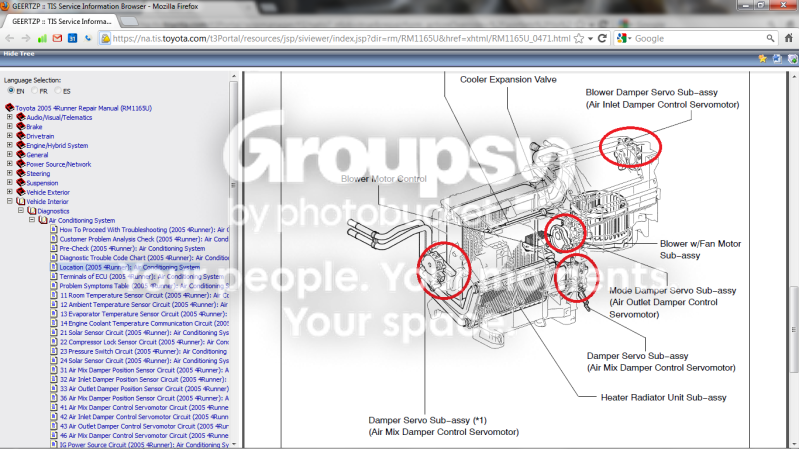Go to the Firefox home page icon
The width and height of the screenshot is (799, 449).
click(788, 39)
